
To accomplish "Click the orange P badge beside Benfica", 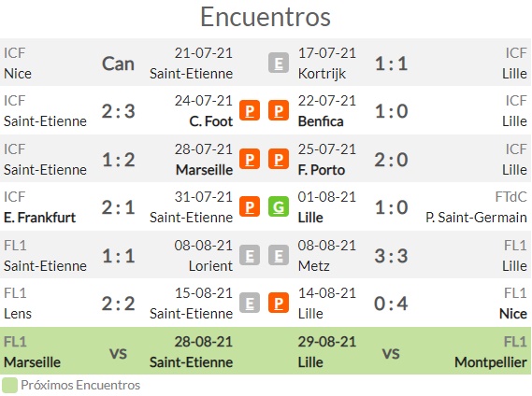I will point(279,110).
